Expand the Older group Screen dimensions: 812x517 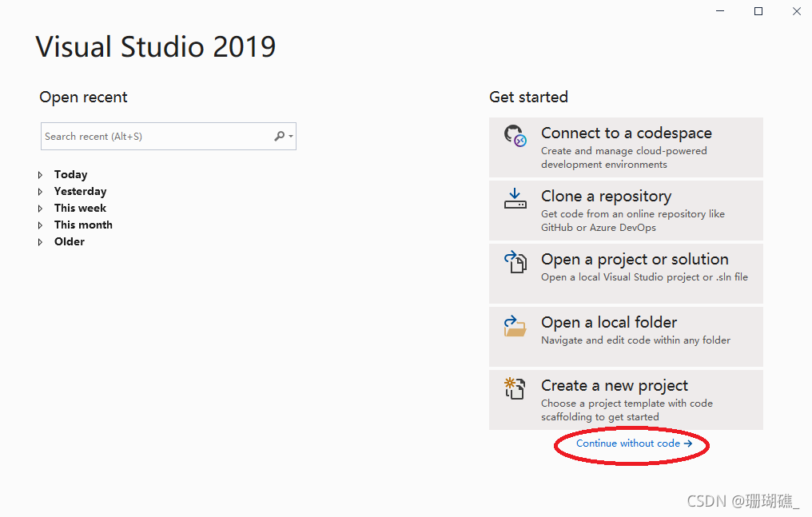point(41,242)
